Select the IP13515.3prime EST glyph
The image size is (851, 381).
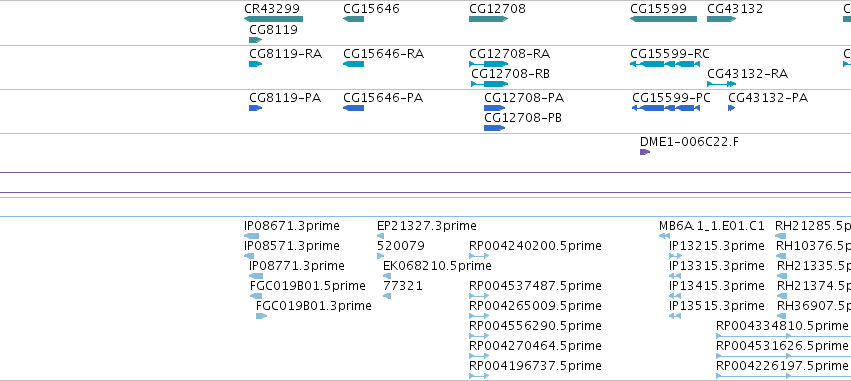675,316
